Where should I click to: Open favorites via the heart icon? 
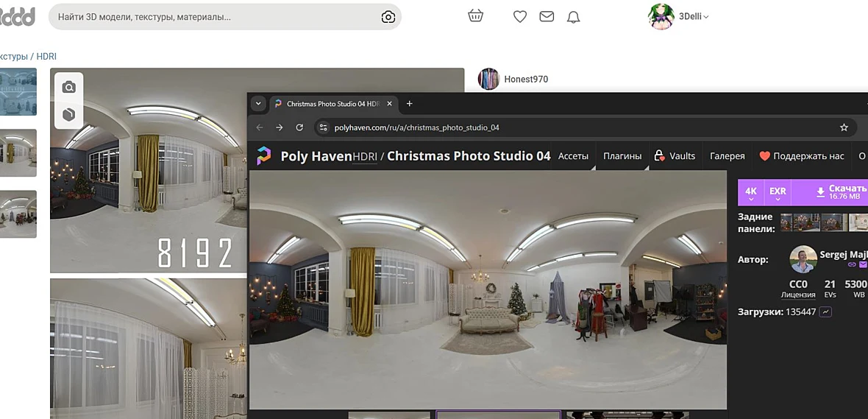click(520, 17)
